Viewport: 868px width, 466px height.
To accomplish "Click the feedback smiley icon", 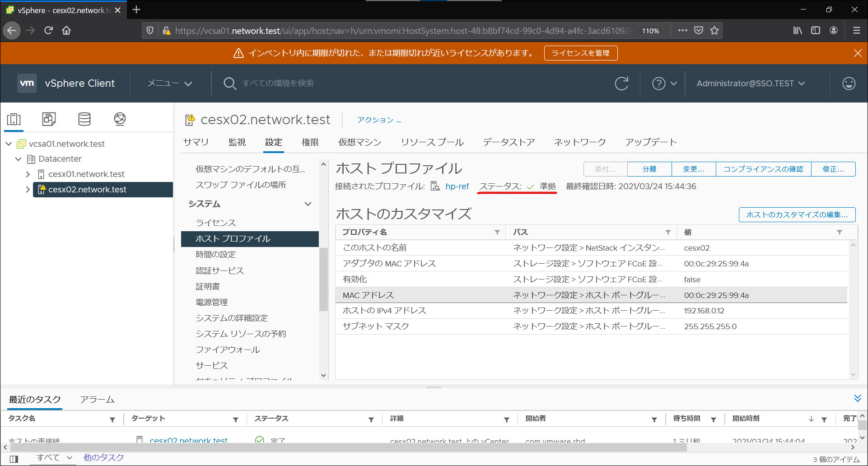I will click(849, 84).
